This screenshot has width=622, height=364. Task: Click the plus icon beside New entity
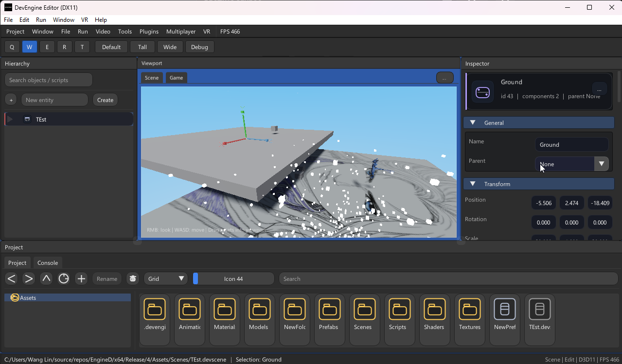point(11,100)
